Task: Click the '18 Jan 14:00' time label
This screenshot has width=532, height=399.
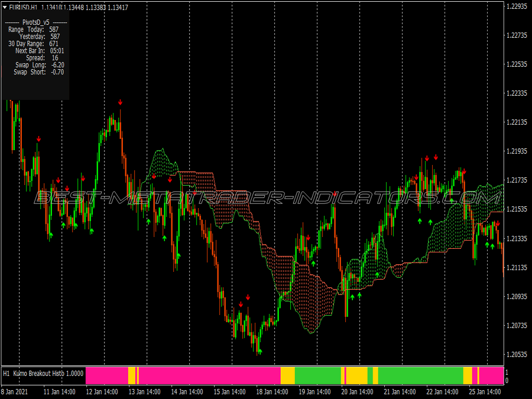Action: point(272,392)
